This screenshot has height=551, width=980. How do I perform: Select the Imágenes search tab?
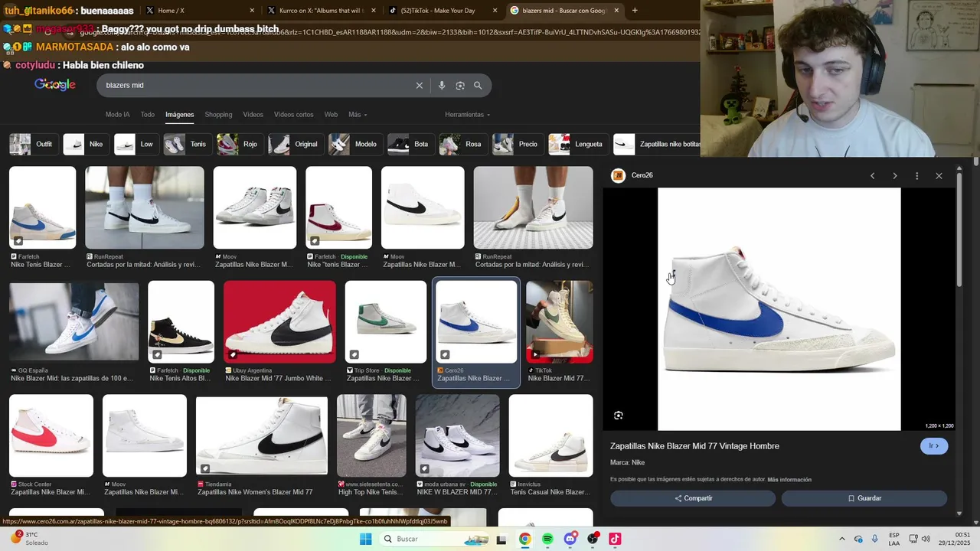click(180, 115)
